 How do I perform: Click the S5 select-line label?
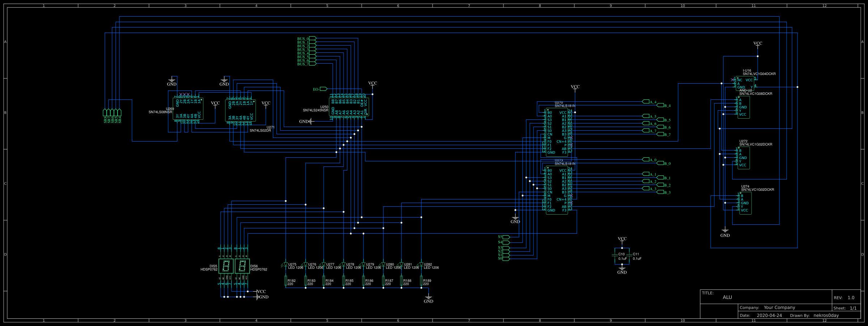coord(501,237)
